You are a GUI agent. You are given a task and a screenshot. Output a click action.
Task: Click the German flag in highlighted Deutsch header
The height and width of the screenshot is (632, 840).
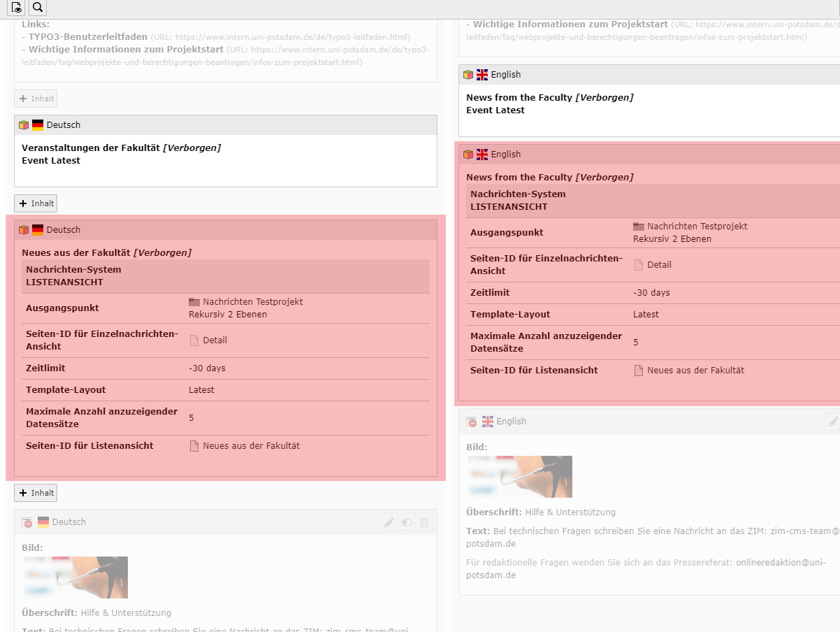pos(38,230)
